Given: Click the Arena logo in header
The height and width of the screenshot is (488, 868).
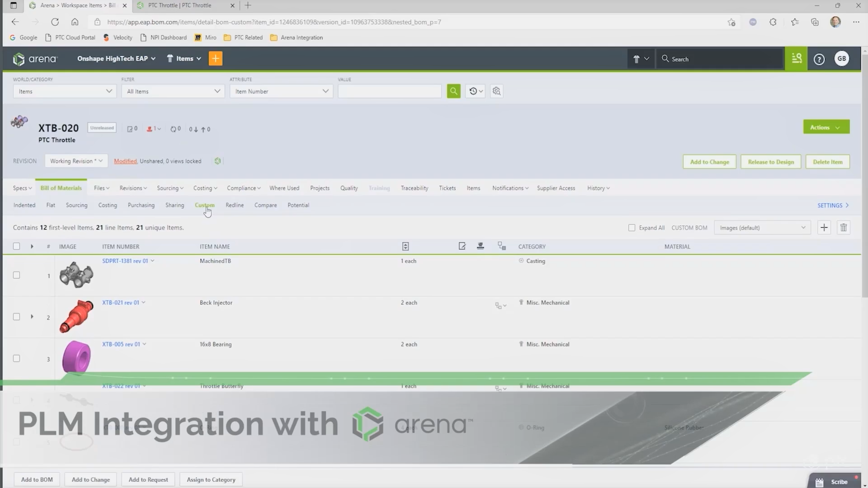Looking at the screenshot, I should pyautogui.click(x=35, y=59).
